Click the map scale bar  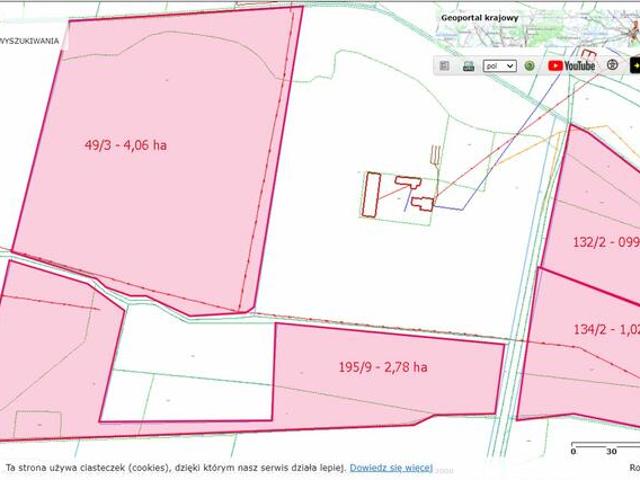pyautogui.click(x=605, y=448)
